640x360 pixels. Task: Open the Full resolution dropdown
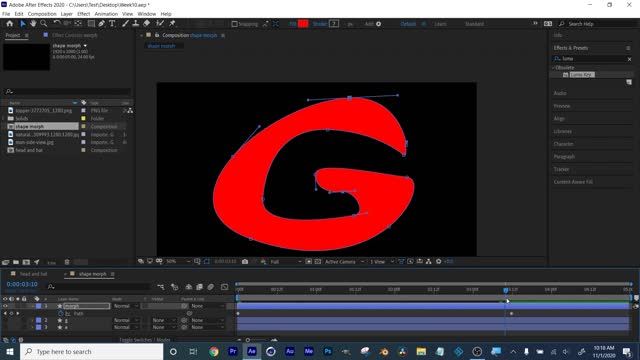(x=286, y=261)
